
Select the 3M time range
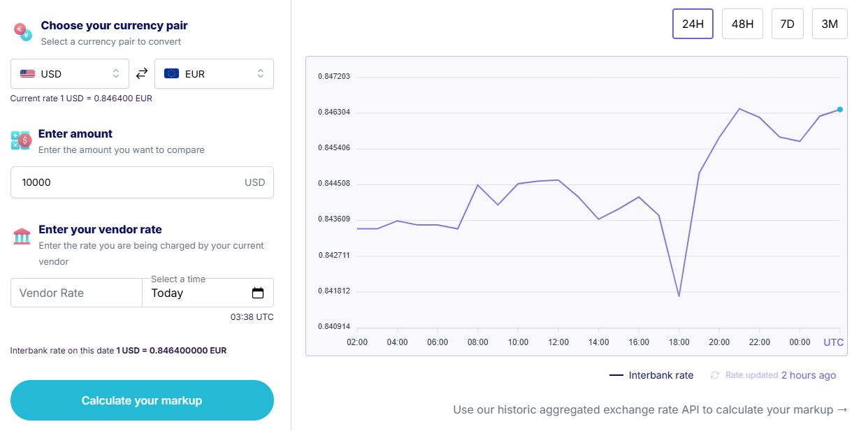830,23
